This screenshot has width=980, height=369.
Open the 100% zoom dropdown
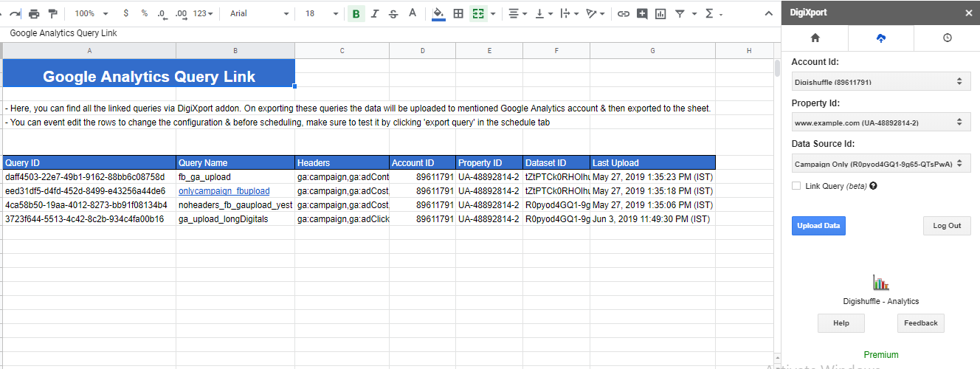[x=92, y=13]
